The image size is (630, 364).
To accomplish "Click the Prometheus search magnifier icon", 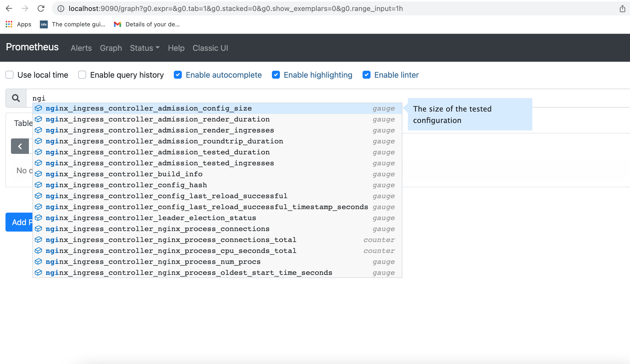I will point(16,97).
